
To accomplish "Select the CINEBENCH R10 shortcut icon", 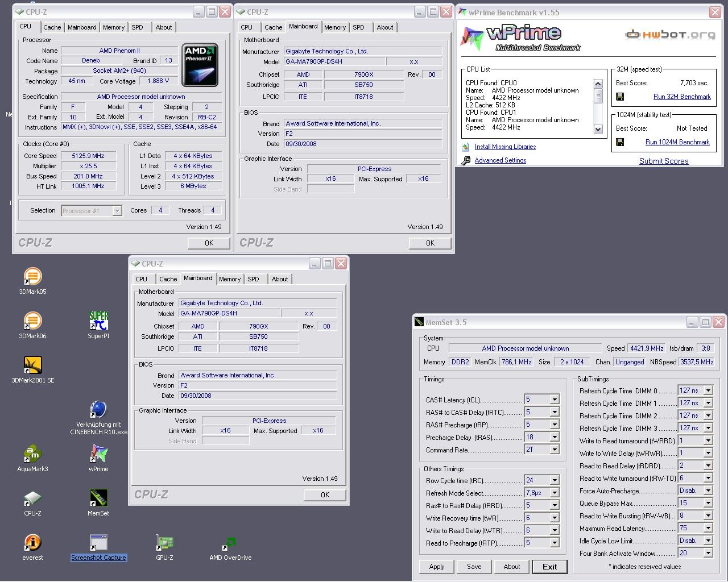I will pyautogui.click(x=98, y=410).
